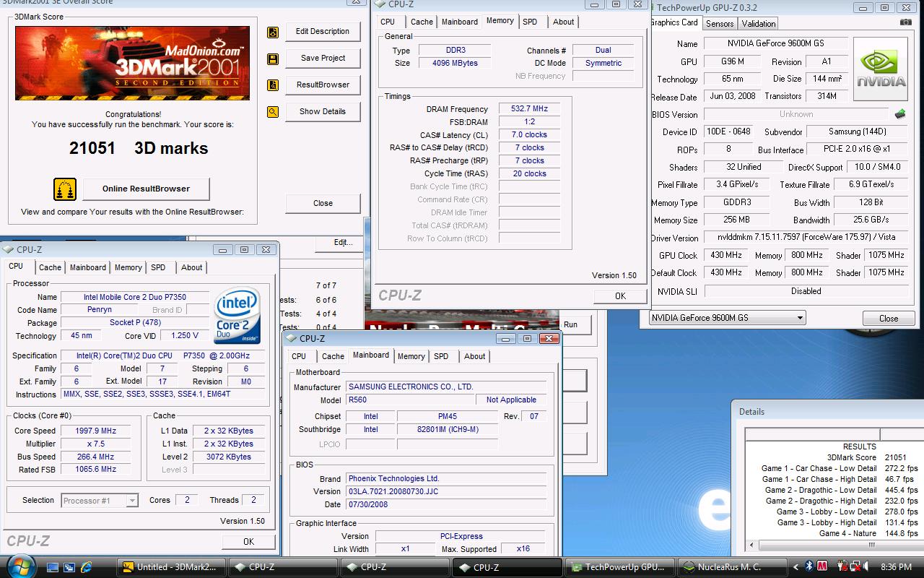This screenshot has width=924, height=578.
Task: Click the Show Details button
Action: coord(323,112)
